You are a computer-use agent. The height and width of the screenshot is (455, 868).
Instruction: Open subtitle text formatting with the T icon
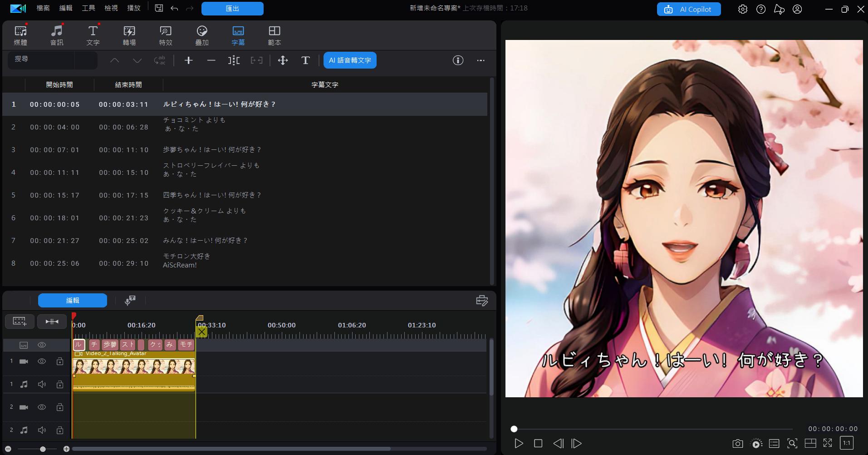(x=305, y=60)
